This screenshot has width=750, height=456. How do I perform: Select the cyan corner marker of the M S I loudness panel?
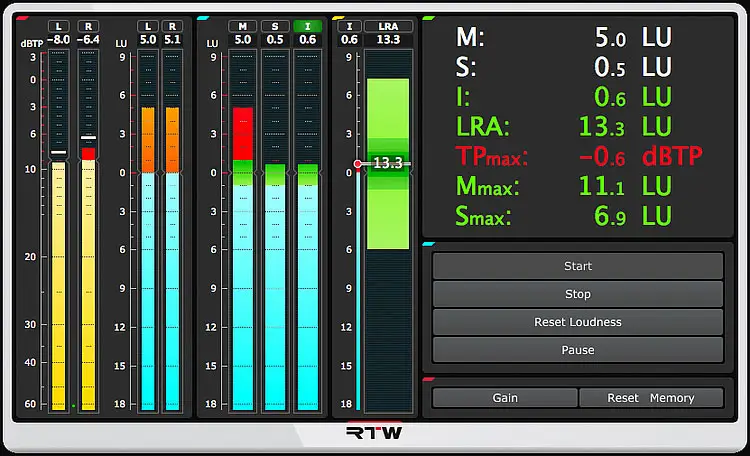203,18
